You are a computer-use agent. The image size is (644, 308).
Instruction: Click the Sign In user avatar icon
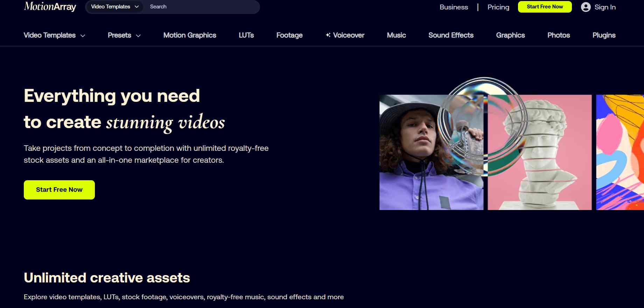pyautogui.click(x=586, y=7)
